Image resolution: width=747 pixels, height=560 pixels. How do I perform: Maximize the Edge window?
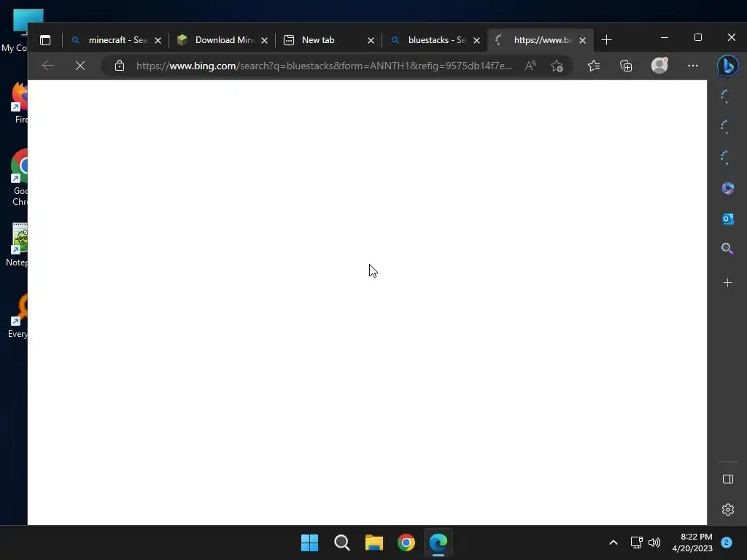point(698,38)
